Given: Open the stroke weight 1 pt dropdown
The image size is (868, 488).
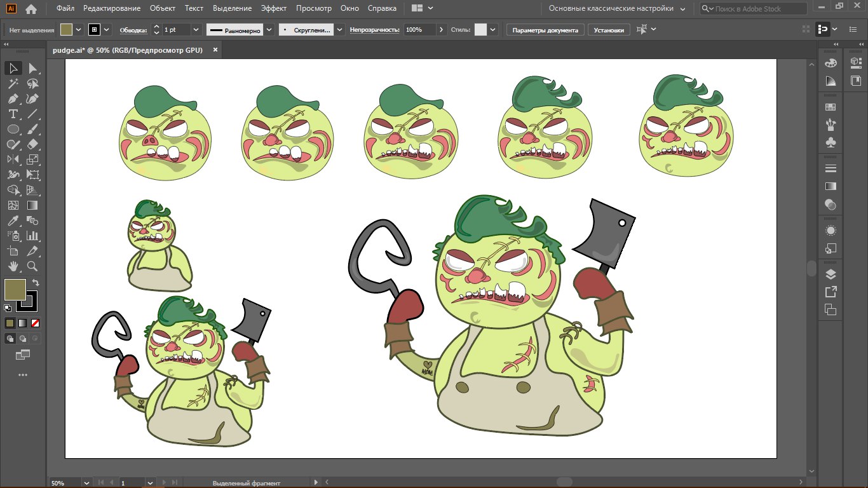Looking at the screenshot, I should pos(196,30).
